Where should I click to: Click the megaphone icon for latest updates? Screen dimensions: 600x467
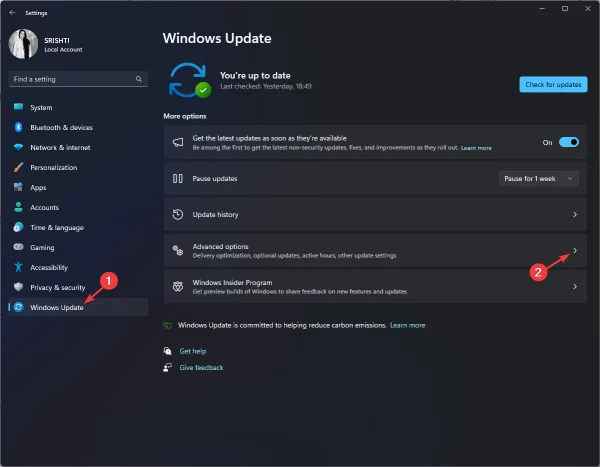pos(178,142)
